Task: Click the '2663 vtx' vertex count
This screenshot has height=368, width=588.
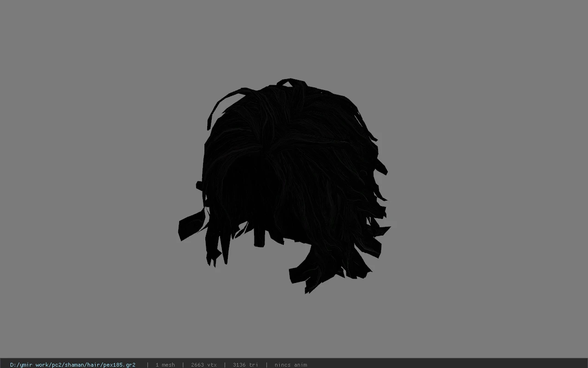Action: tap(204, 365)
